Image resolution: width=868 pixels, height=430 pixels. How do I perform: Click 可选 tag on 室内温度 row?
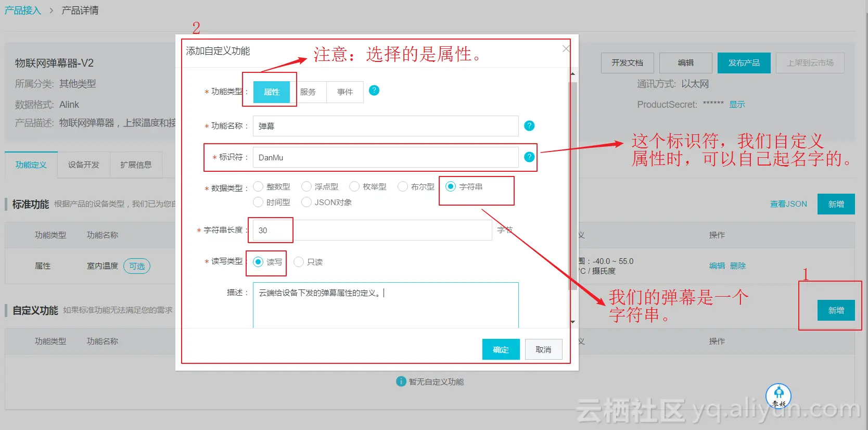click(137, 266)
